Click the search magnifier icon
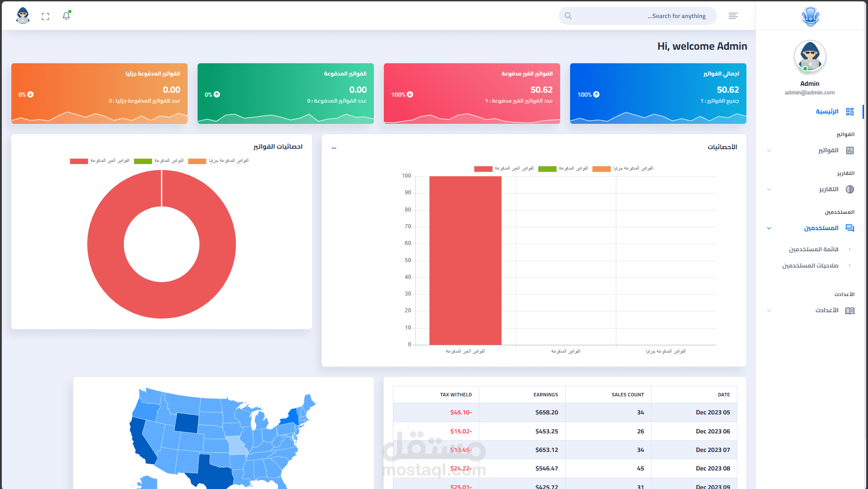The image size is (868, 489). pos(568,16)
